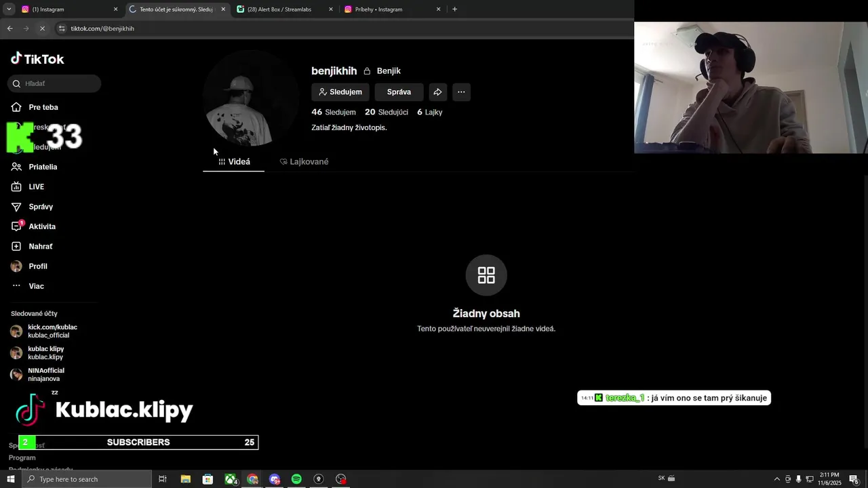This screenshot has width=868, height=488.
Task: Switch to the Instagram browser tab
Action: [x=71, y=9]
